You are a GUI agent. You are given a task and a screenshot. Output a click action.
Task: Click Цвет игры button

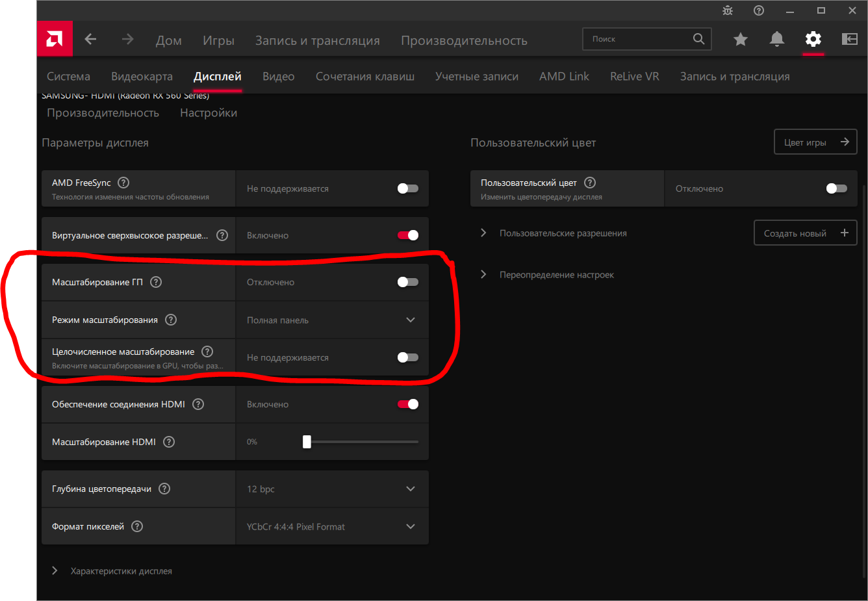[x=815, y=142]
